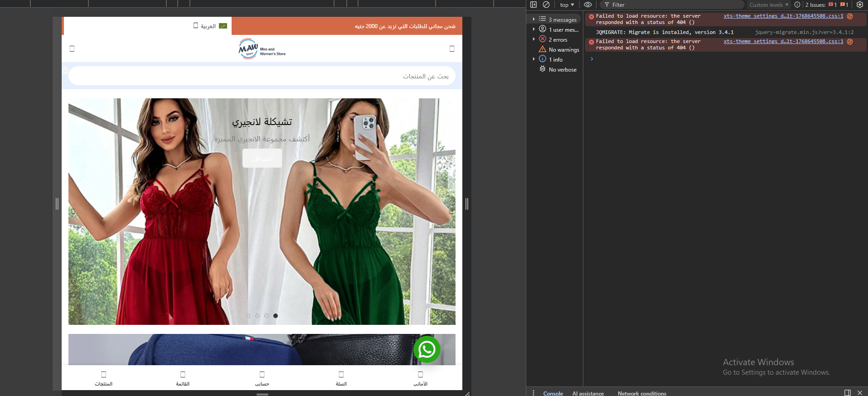Click the JQMIGRATE installed message text

[664, 33]
